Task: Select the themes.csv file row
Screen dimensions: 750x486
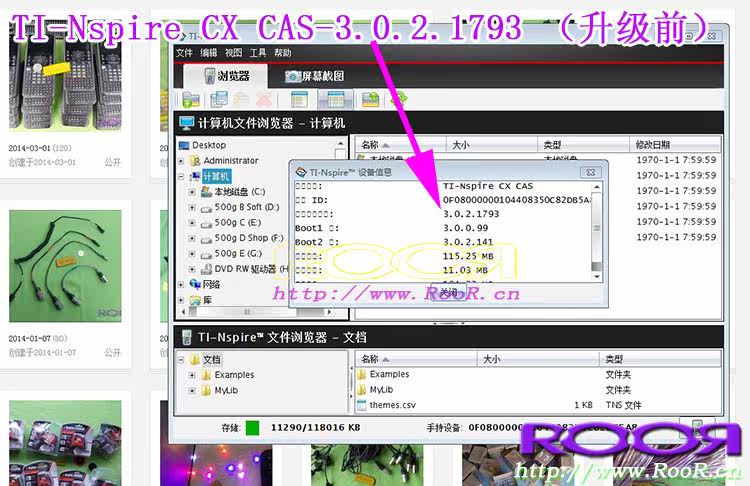Action: pos(538,405)
